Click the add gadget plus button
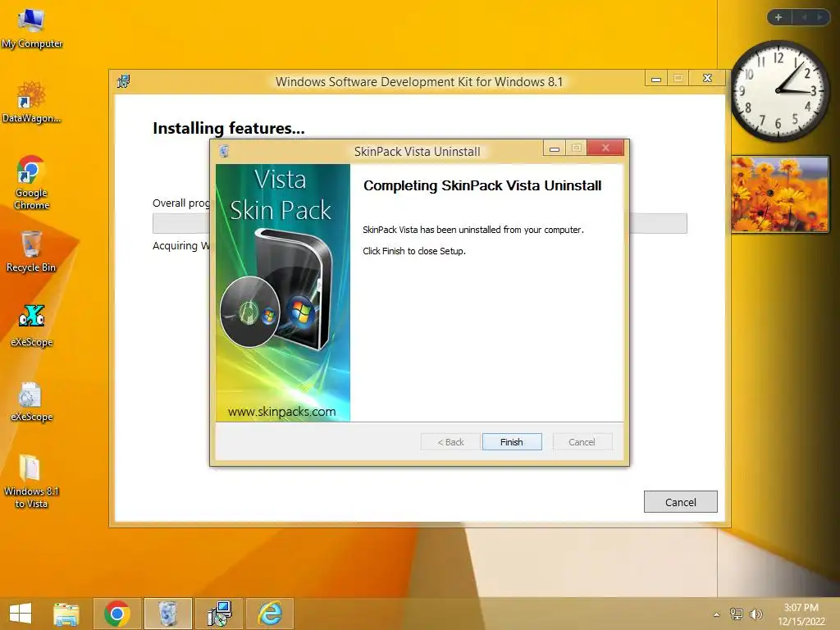This screenshot has height=630, width=840. click(778, 17)
